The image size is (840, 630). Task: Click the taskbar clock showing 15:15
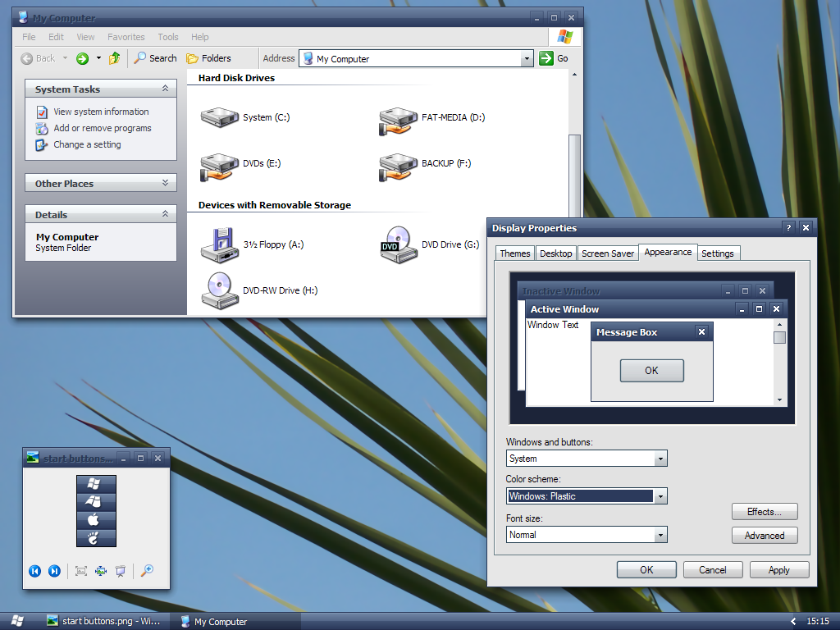(818, 622)
